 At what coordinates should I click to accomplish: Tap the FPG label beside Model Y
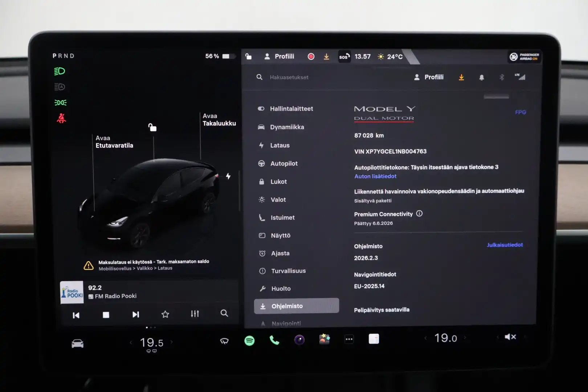tap(520, 112)
